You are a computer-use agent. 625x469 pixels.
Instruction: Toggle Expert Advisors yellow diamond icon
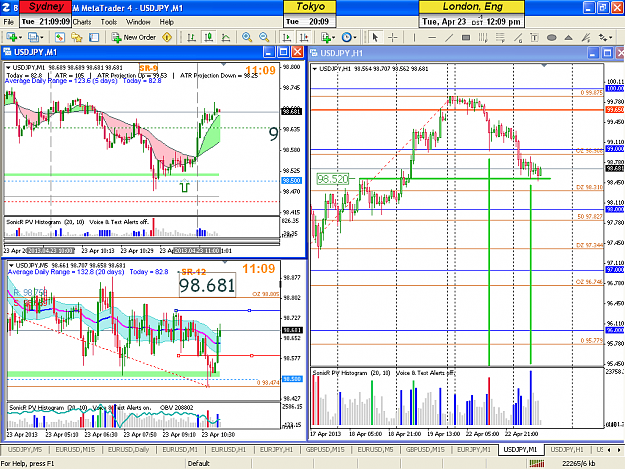[x=167, y=37]
